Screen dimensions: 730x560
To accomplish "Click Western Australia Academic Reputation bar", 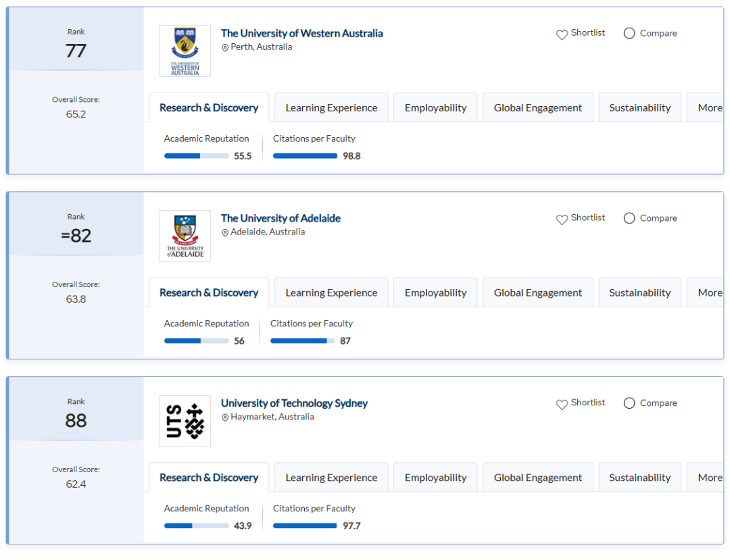I will tap(197, 156).
